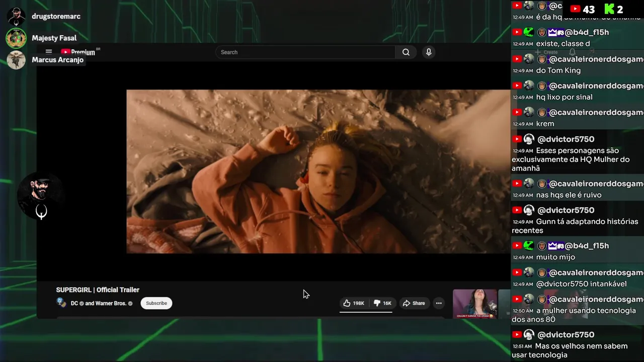Click the YouTube viewer count 43
Screen dimensions: 644x362
point(583,9)
